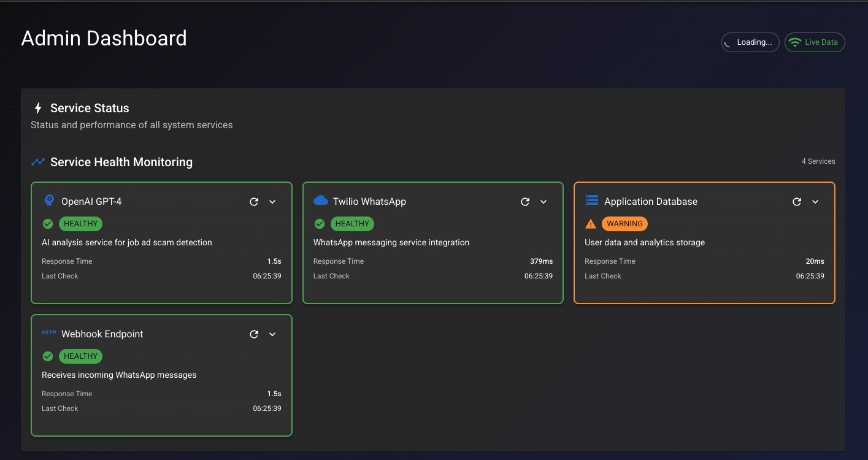868x460 pixels.
Task: Click the Last Check time on Webhook Endpoint
Action: 267,408
